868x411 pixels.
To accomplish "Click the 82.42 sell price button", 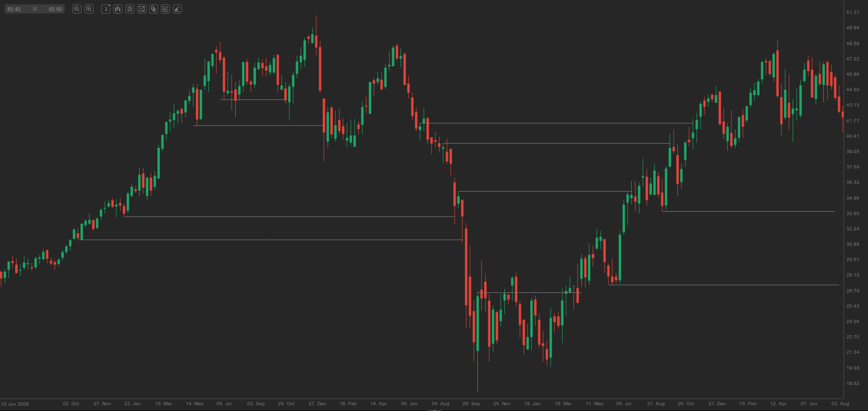I will click(15, 9).
